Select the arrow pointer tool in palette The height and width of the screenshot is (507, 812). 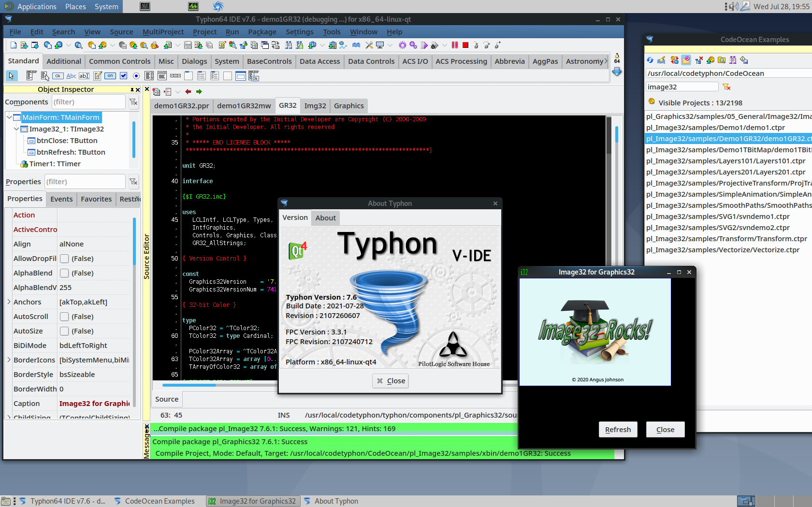[x=12, y=76]
